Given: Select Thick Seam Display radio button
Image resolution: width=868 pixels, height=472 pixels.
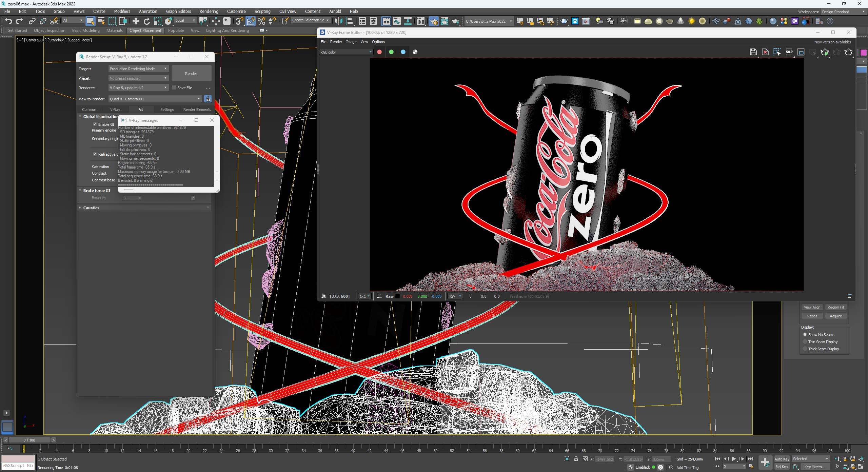Looking at the screenshot, I should pyautogui.click(x=805, y=349).
